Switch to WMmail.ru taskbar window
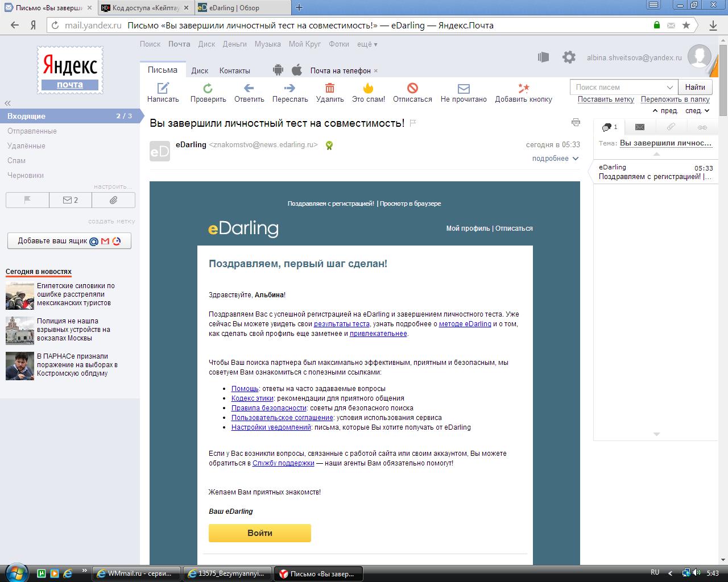 click(x=136, y=573)
